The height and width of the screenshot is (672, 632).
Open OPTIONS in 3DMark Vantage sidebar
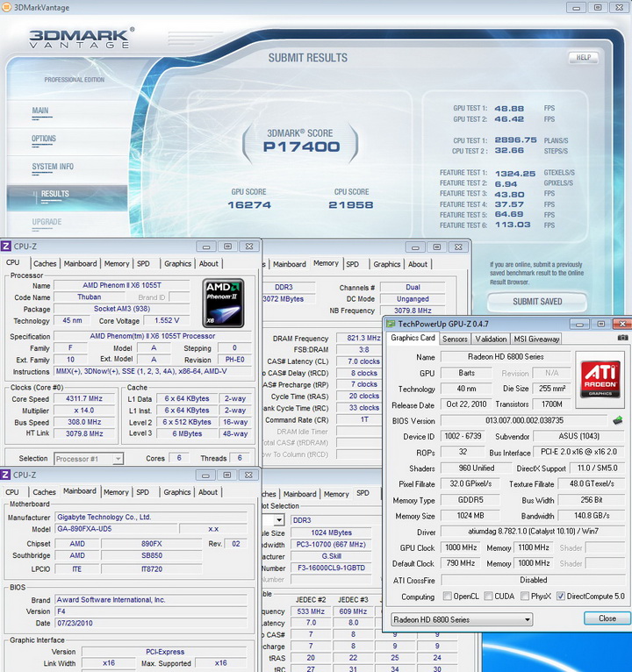44,139
